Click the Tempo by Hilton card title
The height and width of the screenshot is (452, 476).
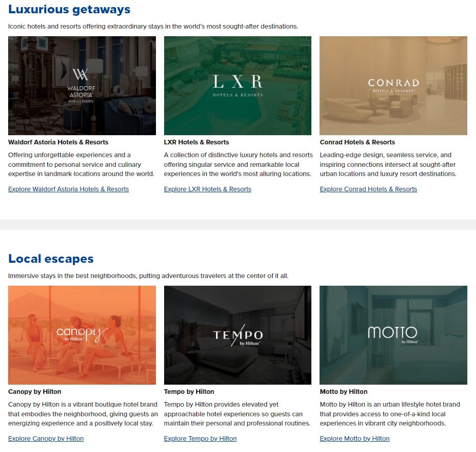(x=189, y=391)
